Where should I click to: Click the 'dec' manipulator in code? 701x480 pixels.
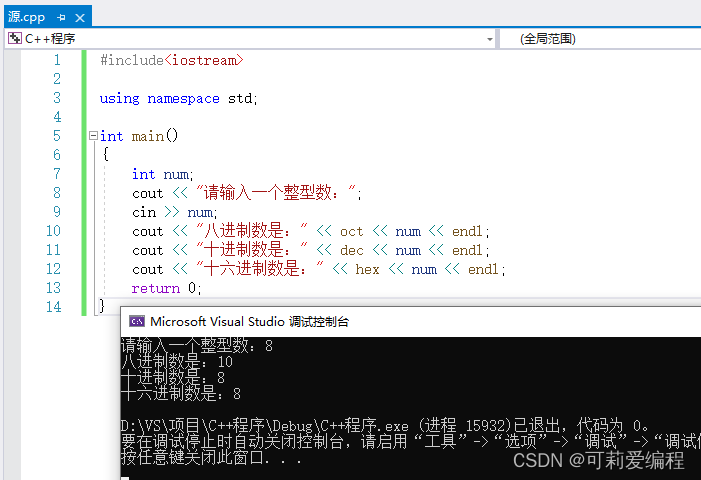click(351, 250)
